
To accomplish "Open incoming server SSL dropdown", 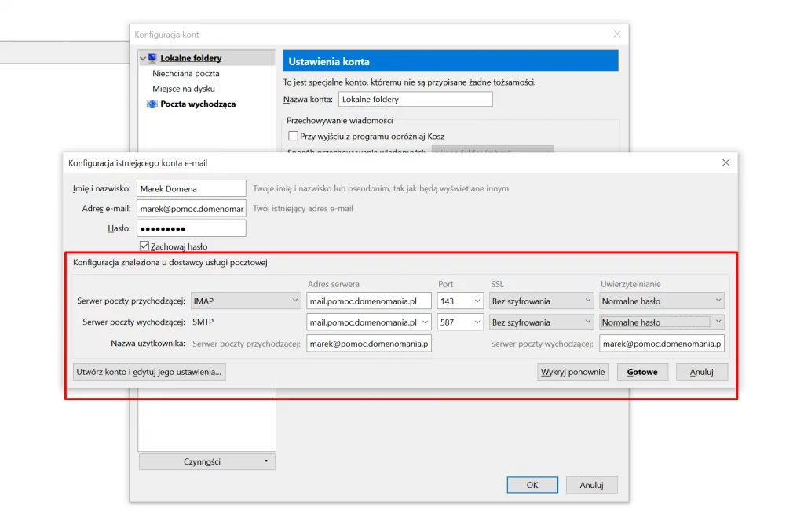I will pyautogui.click(x=542, y=301).
